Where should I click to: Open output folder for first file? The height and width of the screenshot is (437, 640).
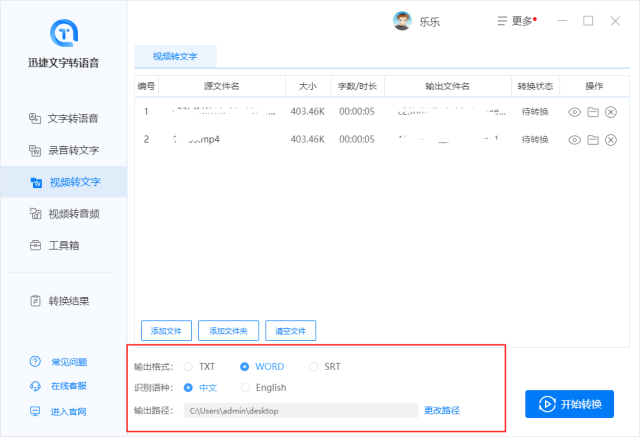coord(593,112)
